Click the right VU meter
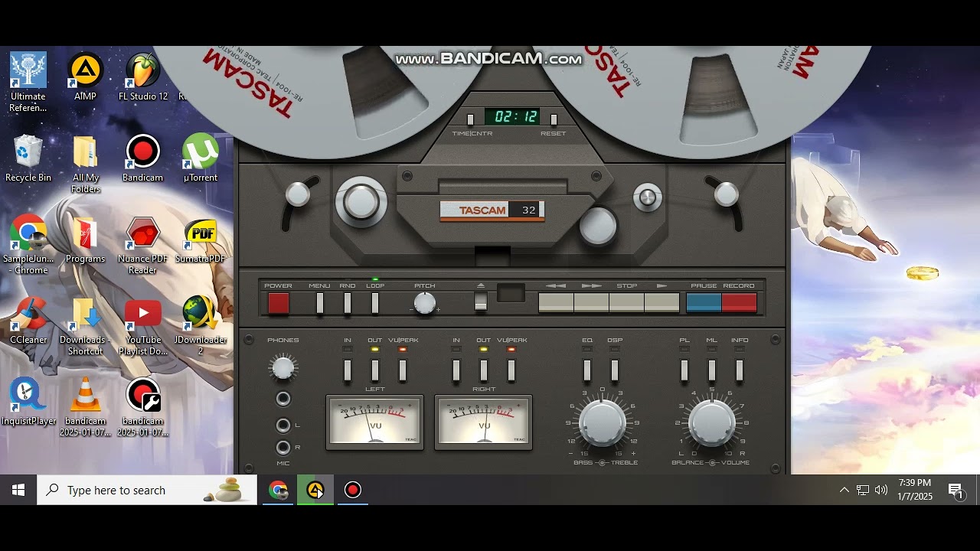This screenshot has height=551, width=980. click(x=483, y=422)
